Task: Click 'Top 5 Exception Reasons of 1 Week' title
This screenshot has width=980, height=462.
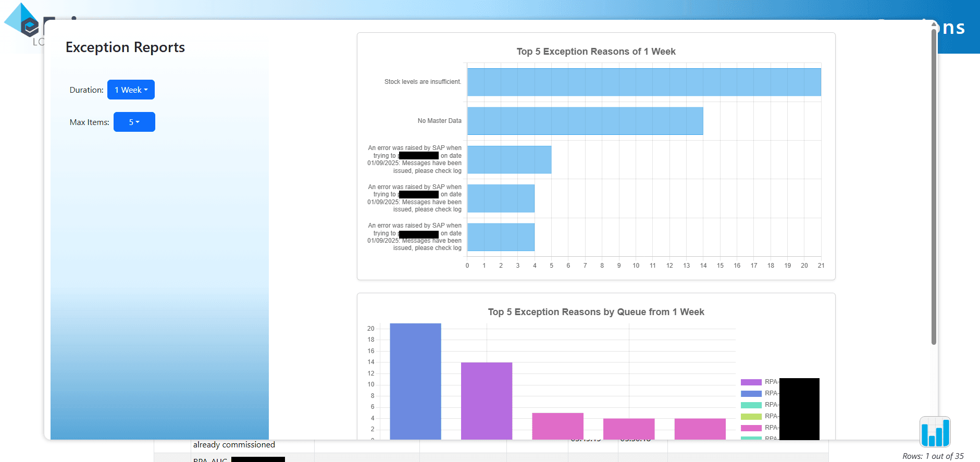Action: tap(596, 52)
